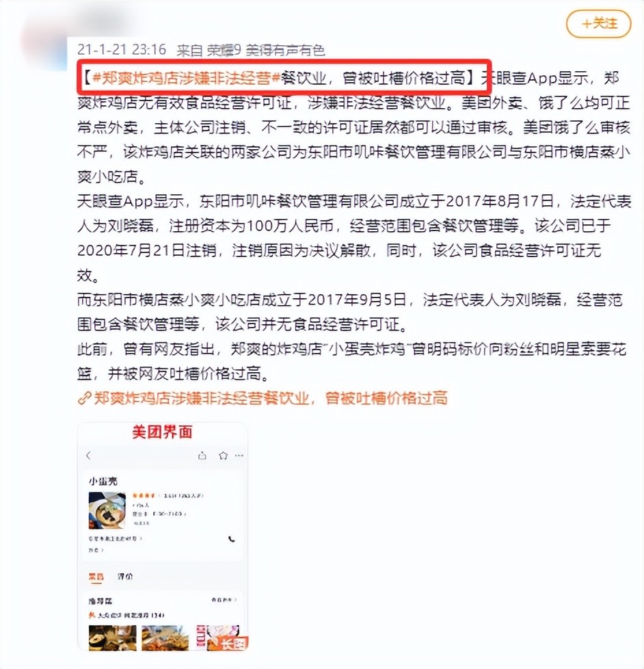Screen dimensions: 644x669
Task: Tap the share icon in Meituan header
Action: pos(202,456)
